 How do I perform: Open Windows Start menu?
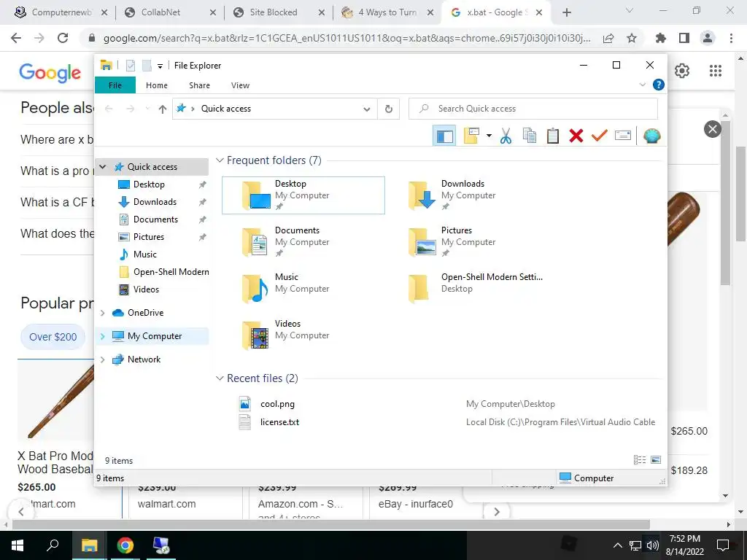tap(18, 545)
